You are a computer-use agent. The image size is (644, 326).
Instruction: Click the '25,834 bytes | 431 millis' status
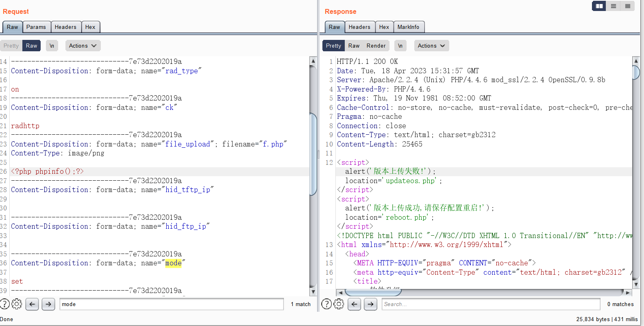point(607,319)
